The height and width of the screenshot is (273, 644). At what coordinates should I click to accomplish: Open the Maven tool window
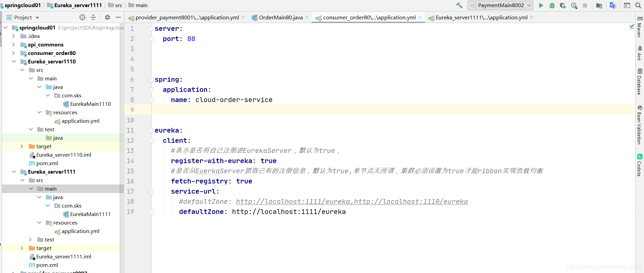[640, 26]
